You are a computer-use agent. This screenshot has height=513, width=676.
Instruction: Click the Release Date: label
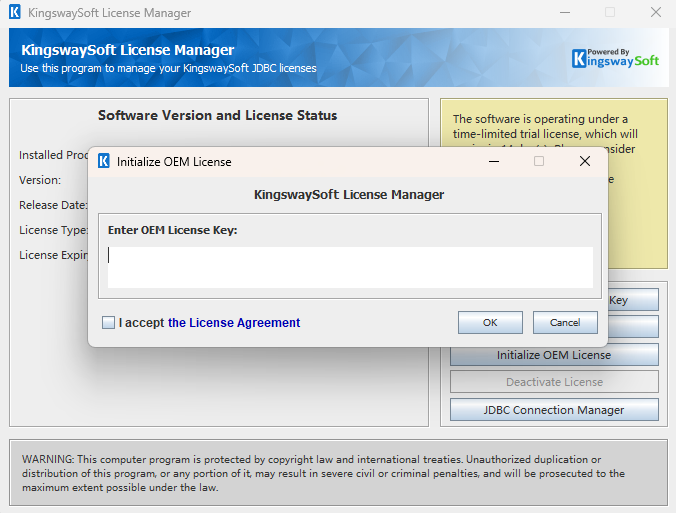53,205
